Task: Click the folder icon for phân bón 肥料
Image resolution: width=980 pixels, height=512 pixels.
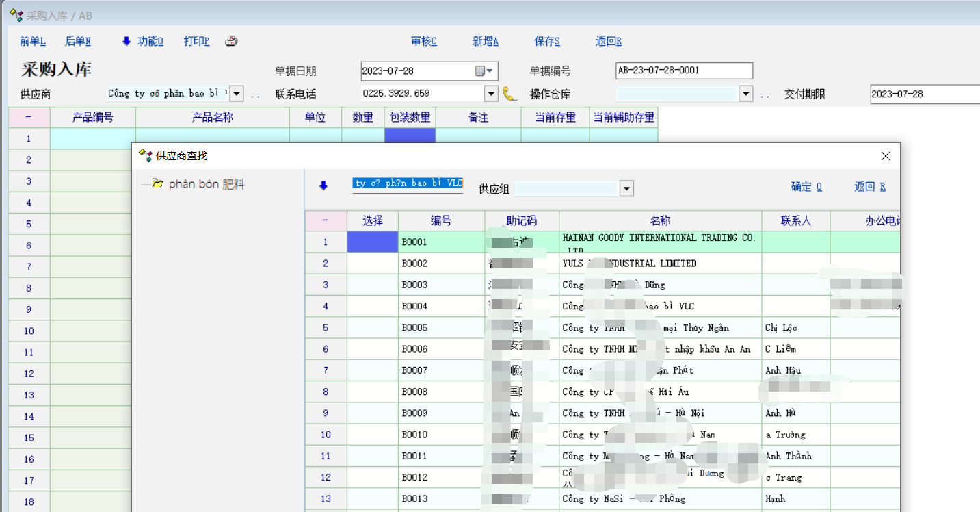Action: click(x=158, y=183)
